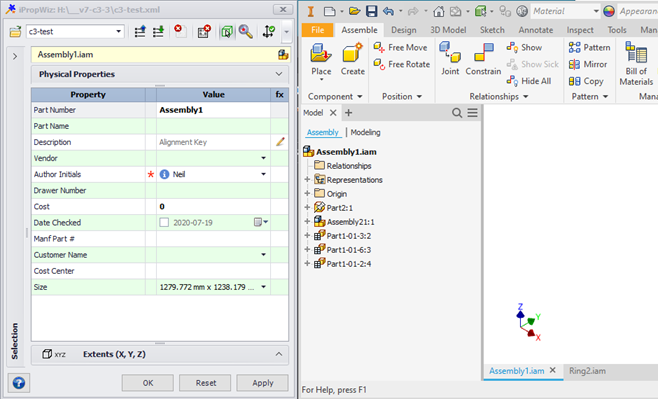658x399 pixels.
Task: Switch to the Ring2.iam document tab
Action: click(587, 371)
